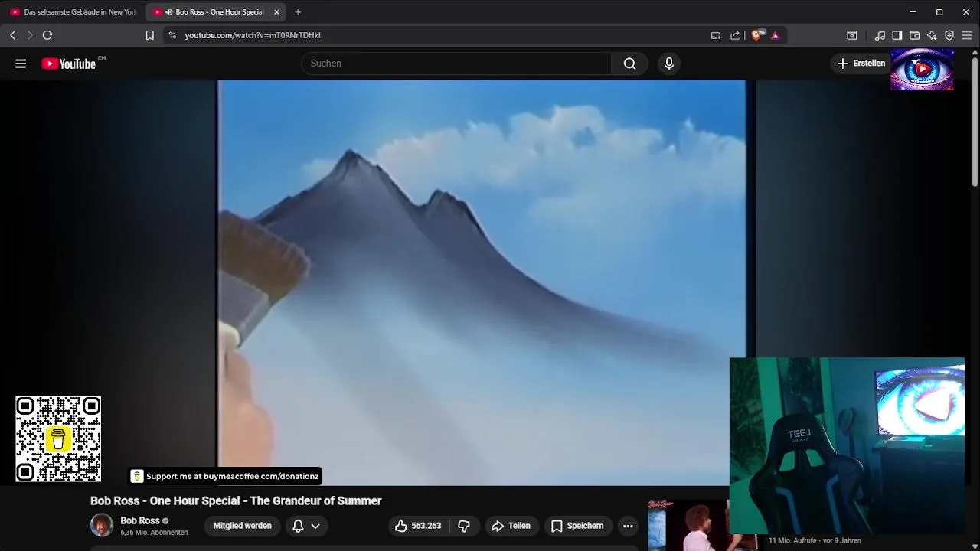Open the Brave VPN shield icon

coord(949,35)
